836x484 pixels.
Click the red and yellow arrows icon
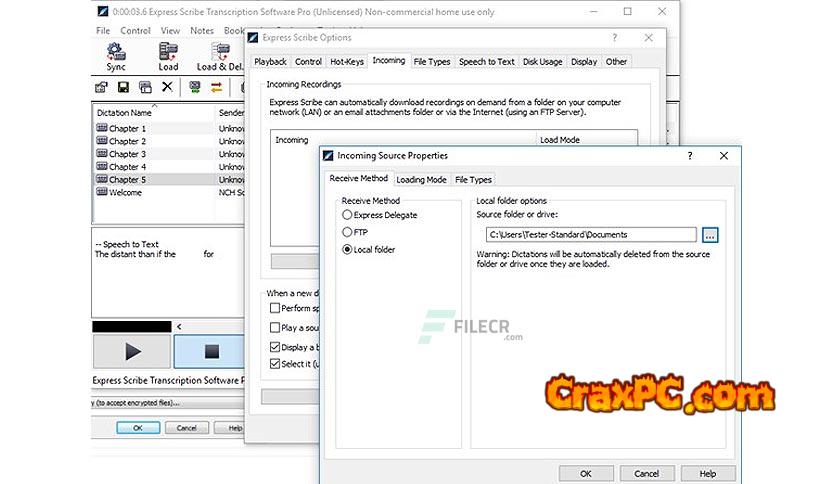pos(216,87)
